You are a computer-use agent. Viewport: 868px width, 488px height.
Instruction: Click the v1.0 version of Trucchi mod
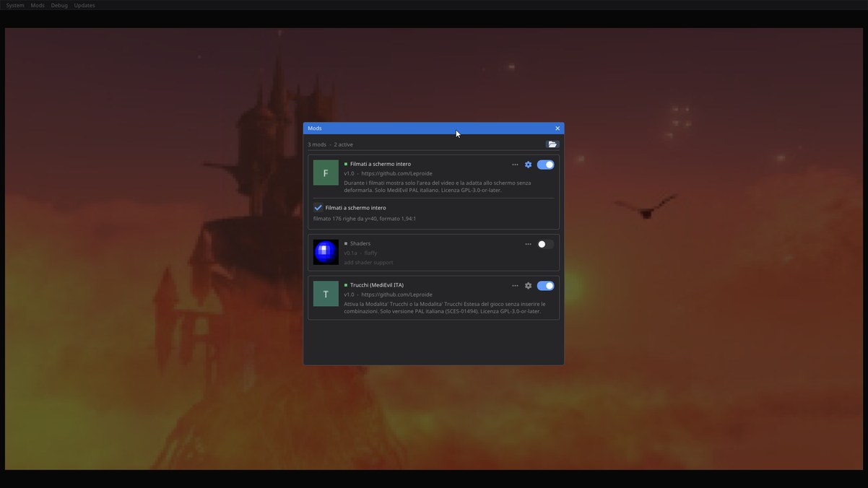349,295
